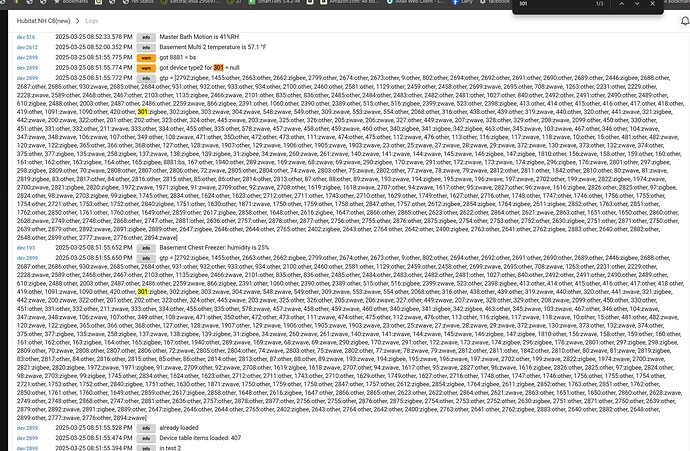
Task: Click timestamp 2025-03-25 08:51:55.650 PM
Action: 94,258
